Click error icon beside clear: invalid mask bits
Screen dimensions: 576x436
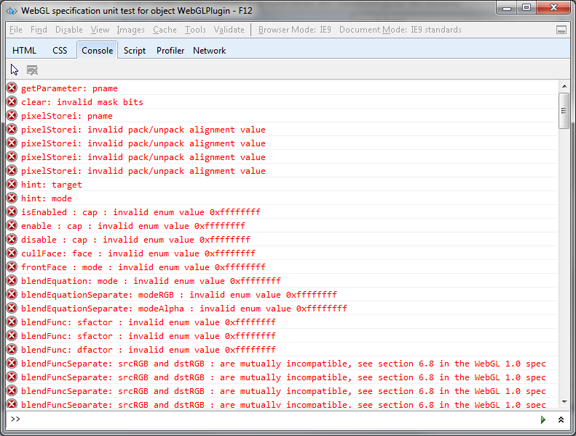click(12, 102)
